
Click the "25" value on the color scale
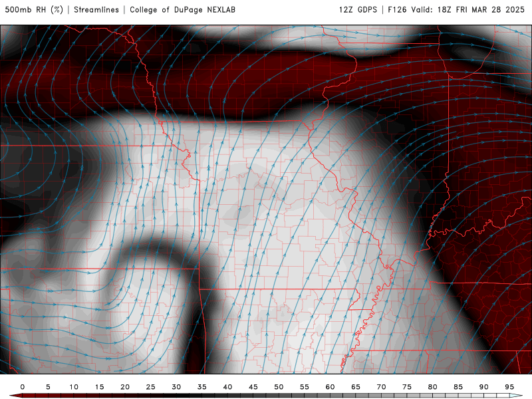[x=151, y=387]
